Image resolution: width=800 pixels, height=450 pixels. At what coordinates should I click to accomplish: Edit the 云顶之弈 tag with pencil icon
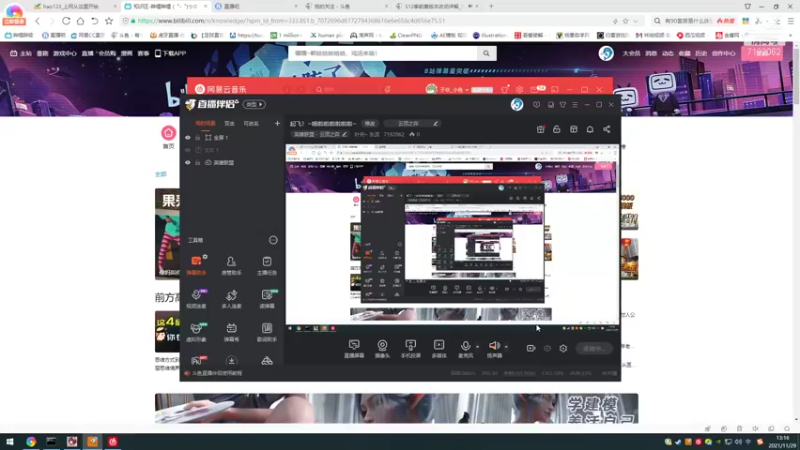(435, 123)
